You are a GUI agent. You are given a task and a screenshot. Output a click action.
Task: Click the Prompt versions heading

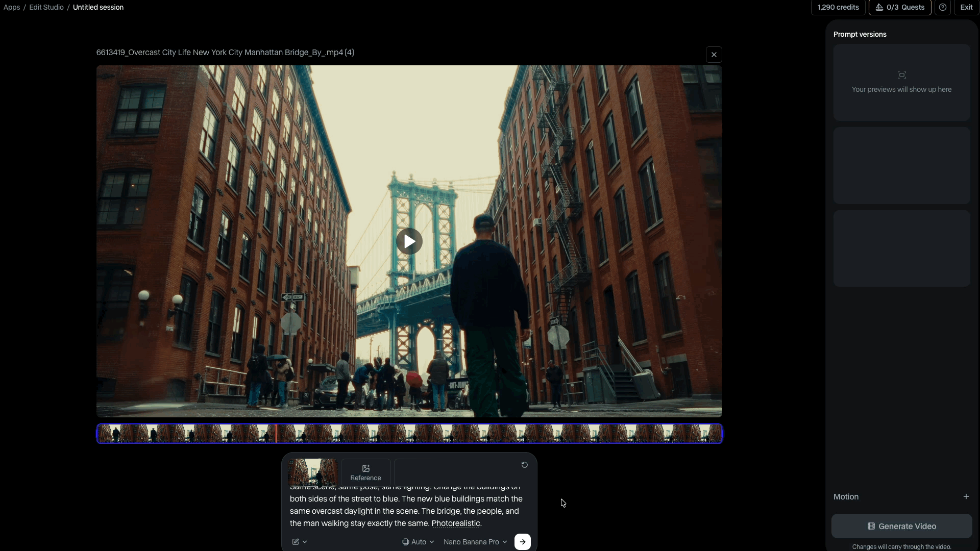(x=860, y=34)
